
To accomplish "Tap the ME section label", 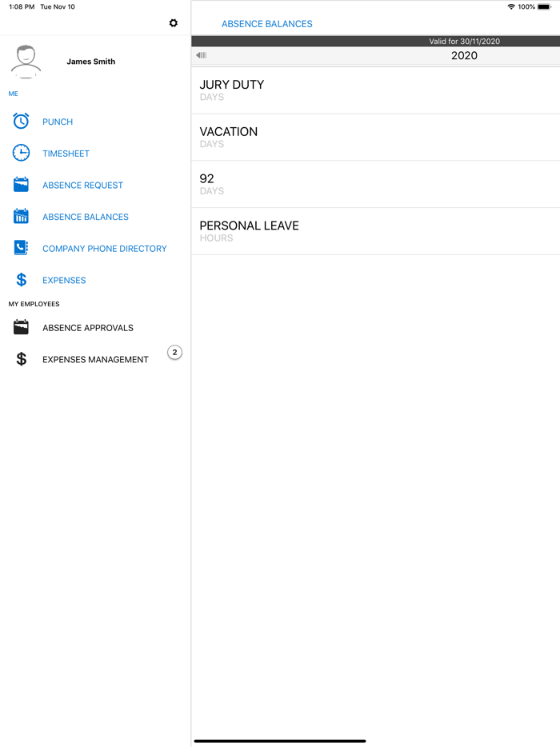I will 14,94.
